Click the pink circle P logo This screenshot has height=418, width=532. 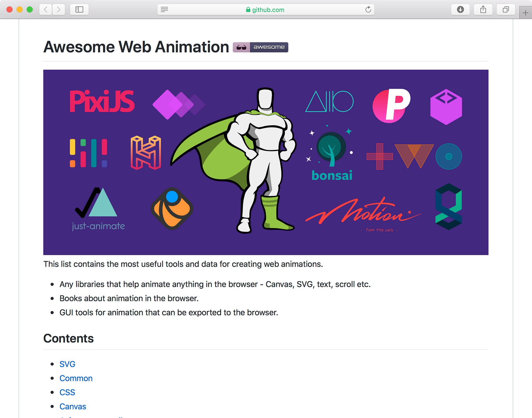[x=391, y=105]
